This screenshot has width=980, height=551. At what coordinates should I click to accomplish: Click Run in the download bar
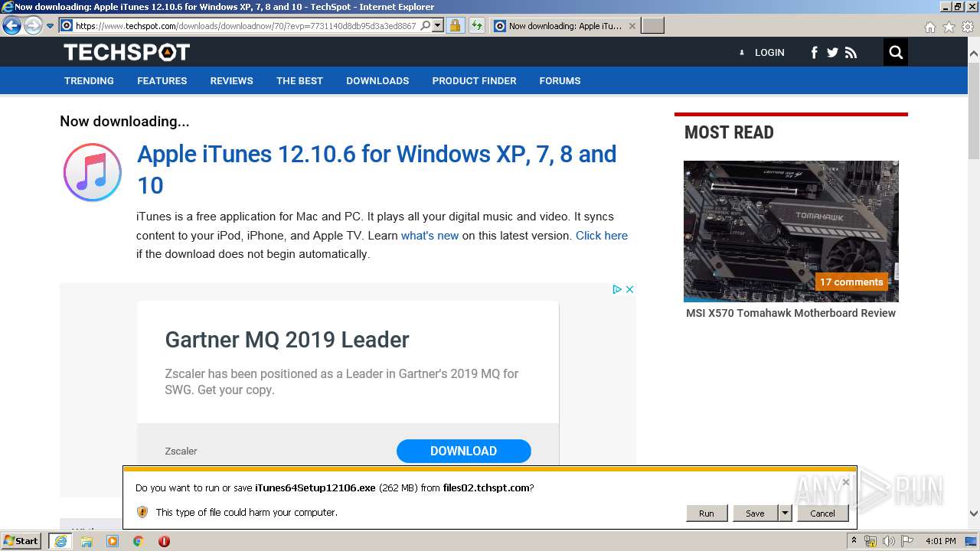point(706,514)
